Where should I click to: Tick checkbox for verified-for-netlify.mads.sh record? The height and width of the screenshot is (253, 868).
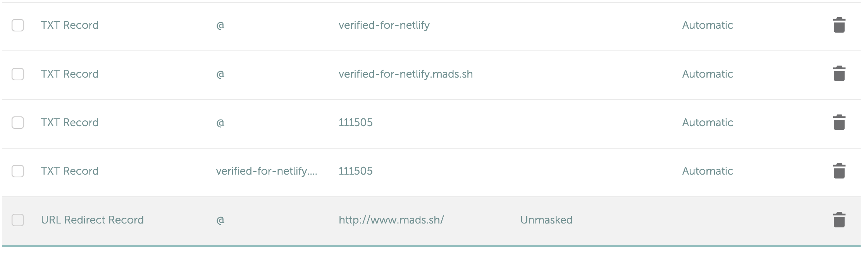(18, 74)
